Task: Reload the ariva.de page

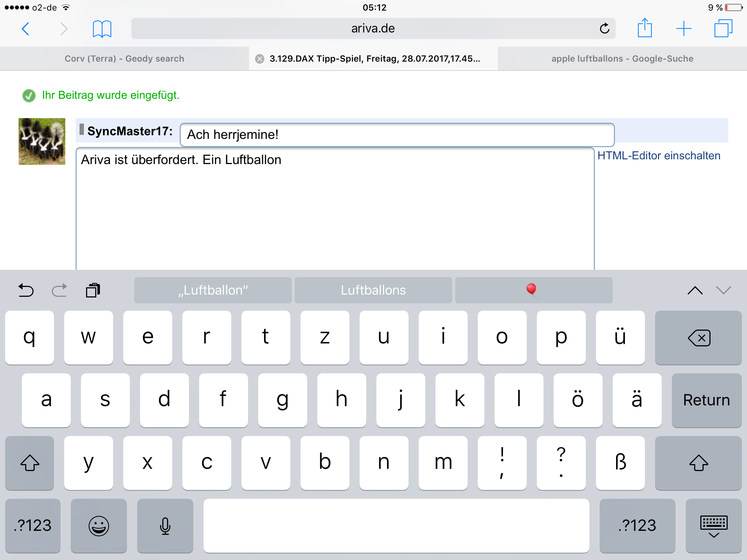Action: click(x=604, y=28)
